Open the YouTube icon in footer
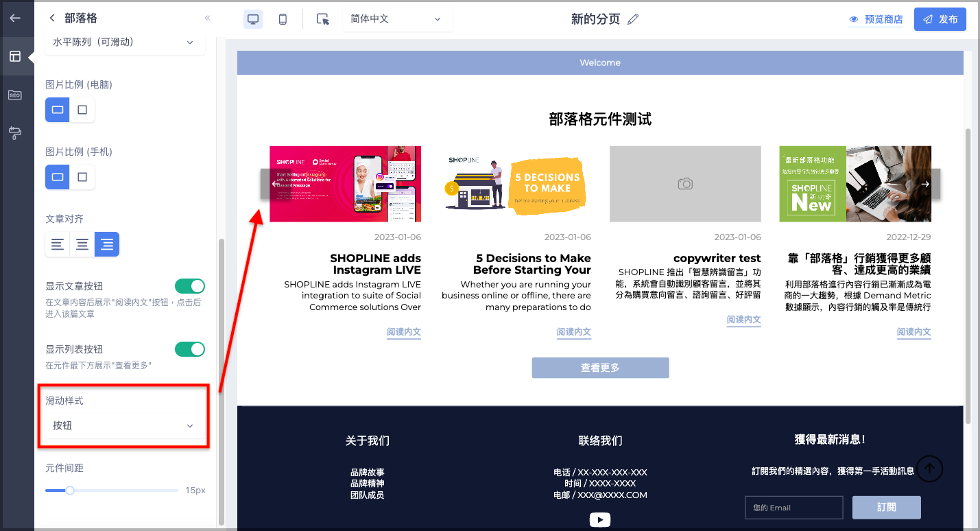The image size is (980, 531). pos(600,520)
